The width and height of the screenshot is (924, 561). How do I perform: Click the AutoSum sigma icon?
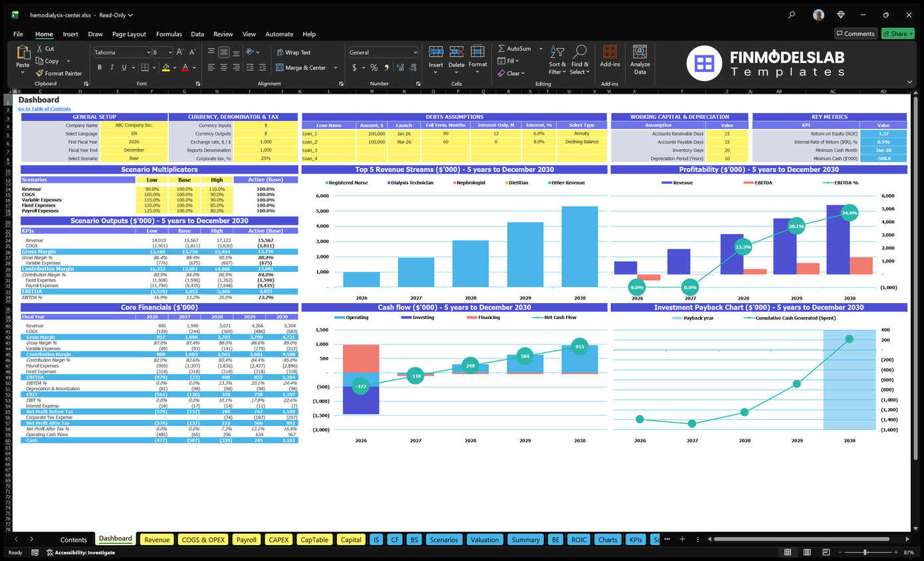coord(502,49)
